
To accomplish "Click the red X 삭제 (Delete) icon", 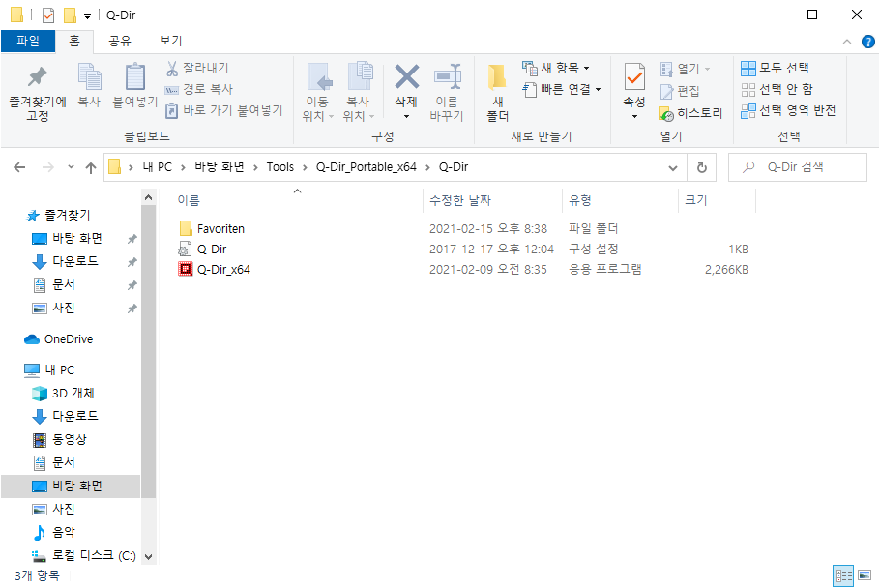I will 406,77.
